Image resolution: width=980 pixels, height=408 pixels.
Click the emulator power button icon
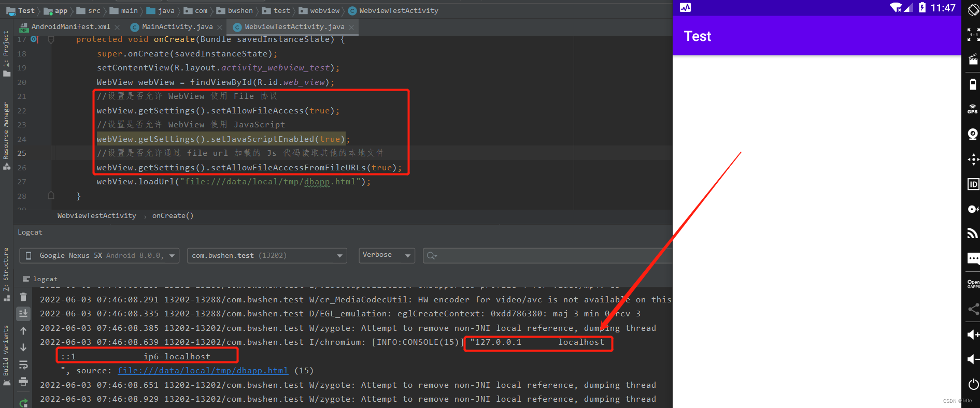(x=973, y=384)
